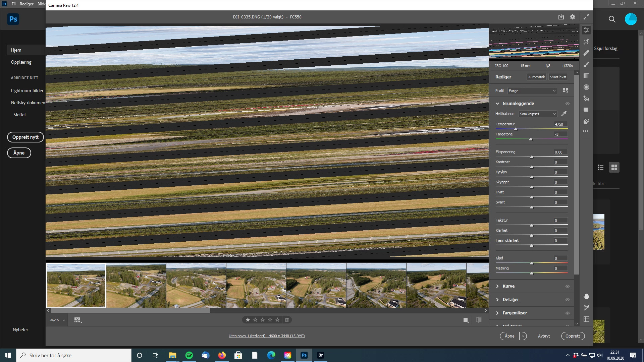Screen dimensions: 644x362
Task: Toggle Detaljer panel visibility eye
Action: [568, 300]
